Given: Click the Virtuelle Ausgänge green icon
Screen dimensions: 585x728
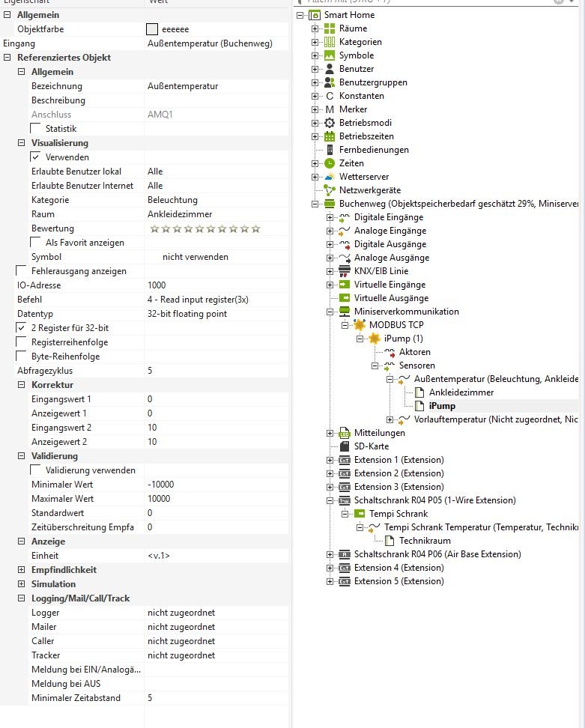Looking at the screenshot, I should (344, 297).
